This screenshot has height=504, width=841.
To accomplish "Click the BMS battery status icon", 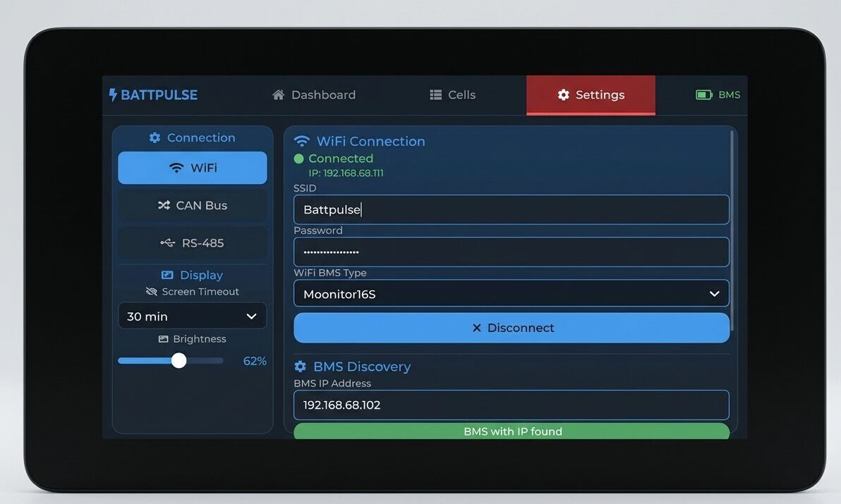I will 703,94.
